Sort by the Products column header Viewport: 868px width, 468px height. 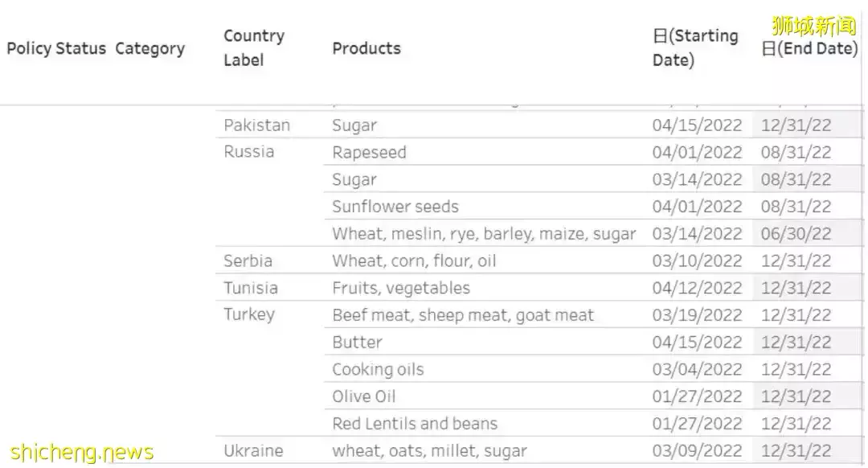pyautogui.click(x=366, y=48)
